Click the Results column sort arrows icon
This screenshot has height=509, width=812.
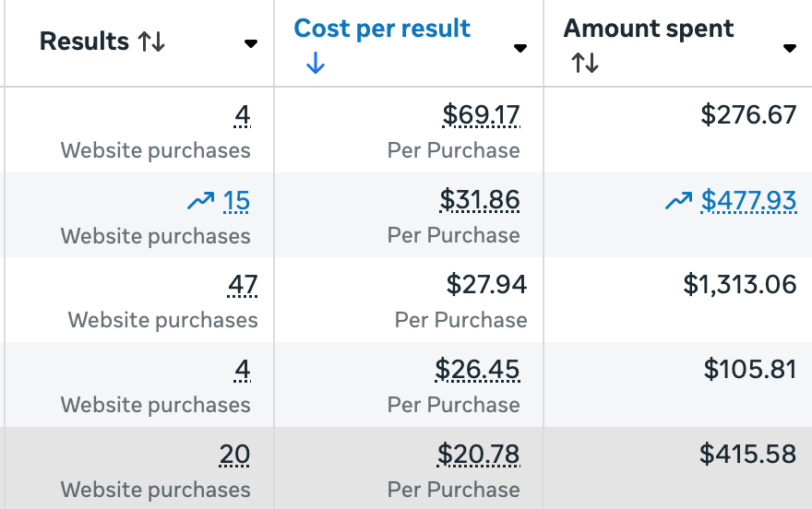(151, 42)
